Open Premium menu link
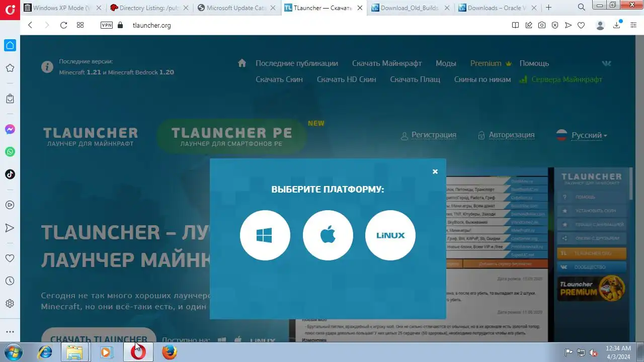Viewport: 644px width, 362px height. coord(491,63)
